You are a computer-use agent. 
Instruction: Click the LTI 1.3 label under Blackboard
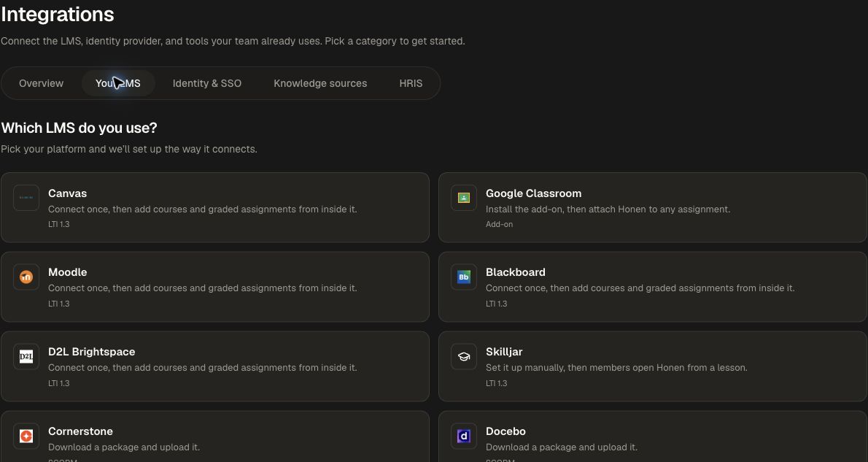coord(496,304)
